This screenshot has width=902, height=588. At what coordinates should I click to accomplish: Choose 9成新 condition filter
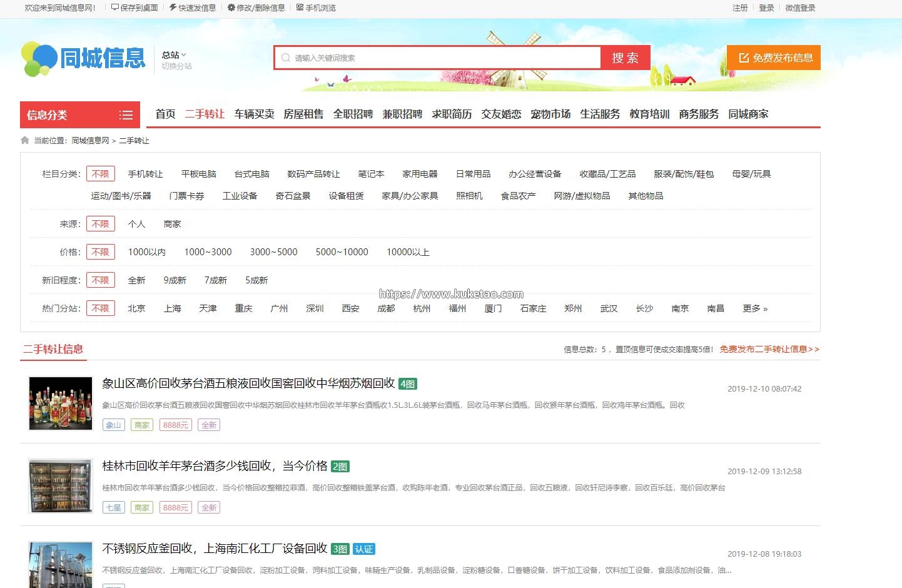[x=175, y=280]
